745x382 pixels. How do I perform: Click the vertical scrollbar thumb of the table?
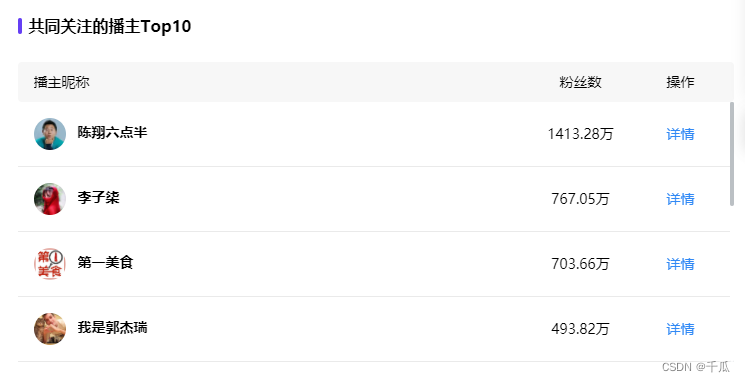(732, 154)
